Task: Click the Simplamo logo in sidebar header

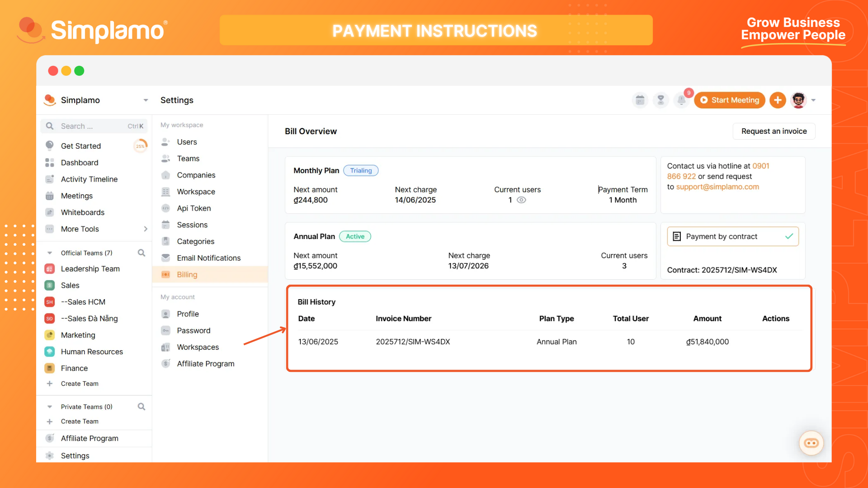Action: pyautogui.click(x=49, y=100)
